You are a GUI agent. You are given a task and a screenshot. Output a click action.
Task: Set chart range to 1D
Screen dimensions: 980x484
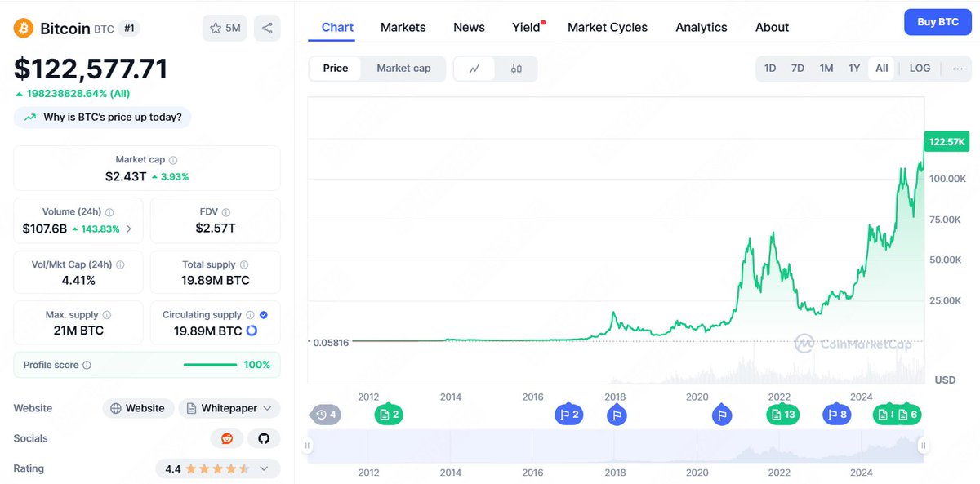[x=770, y=69]
